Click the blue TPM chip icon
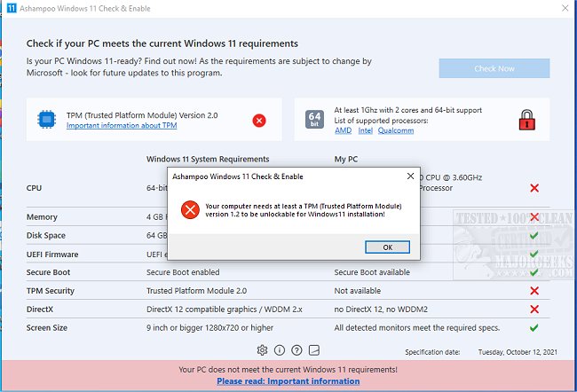The image size is (577, 392). [46, 120]
